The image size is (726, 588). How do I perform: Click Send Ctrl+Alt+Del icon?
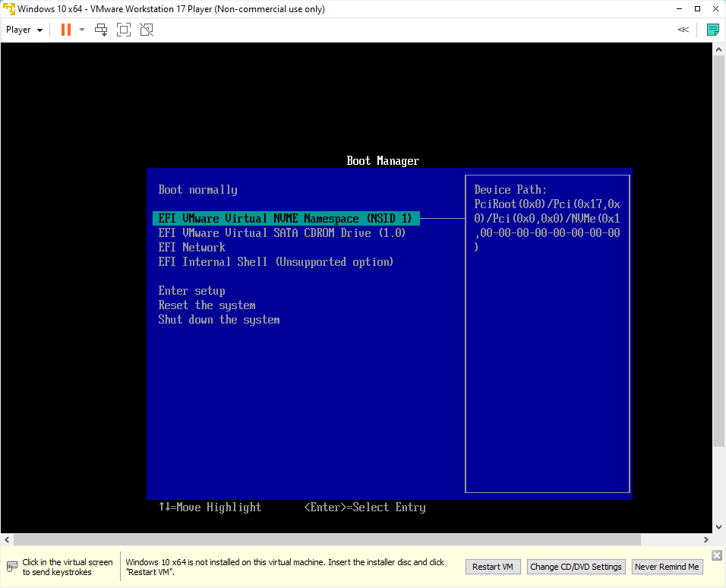pos(101,30)
